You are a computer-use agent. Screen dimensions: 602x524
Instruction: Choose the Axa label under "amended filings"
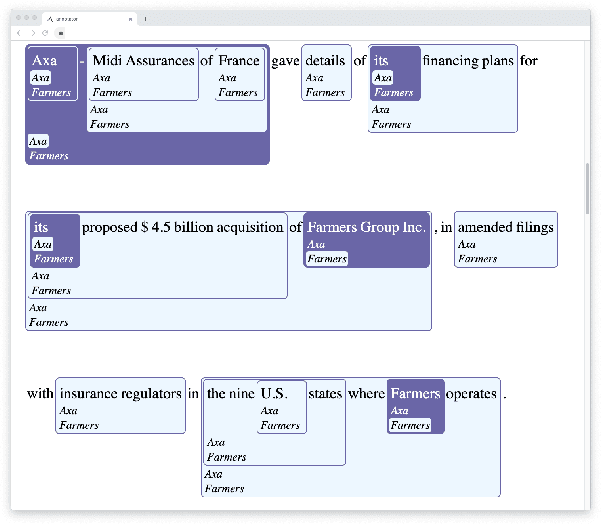click(467, 244)
